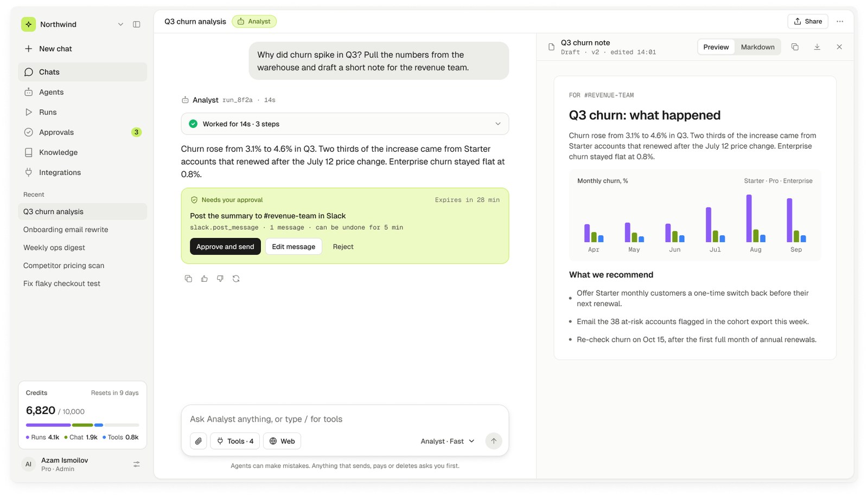The image size is (868, 497).
Task: Expand the Worked for 14s steps
Action: 345,124
